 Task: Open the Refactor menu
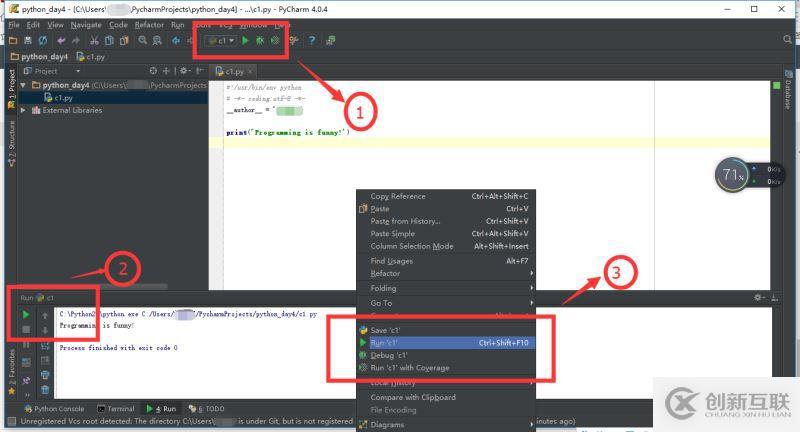coord(149,24)
